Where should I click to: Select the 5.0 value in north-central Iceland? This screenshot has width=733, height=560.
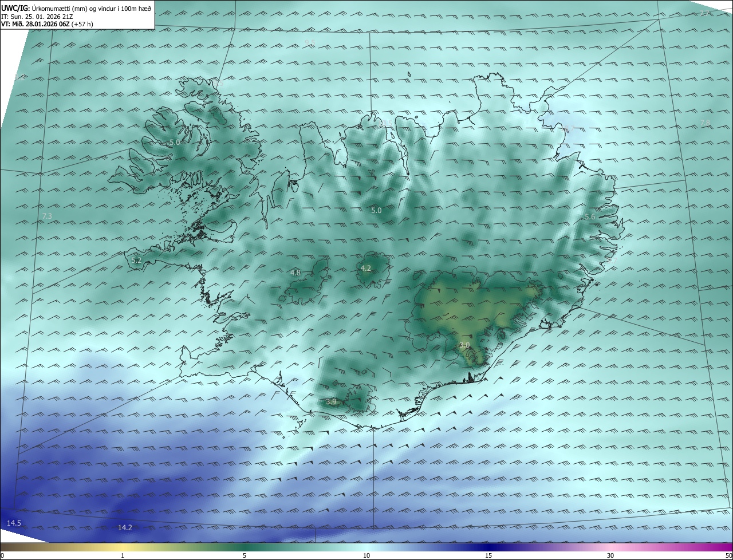coord(376,211)
